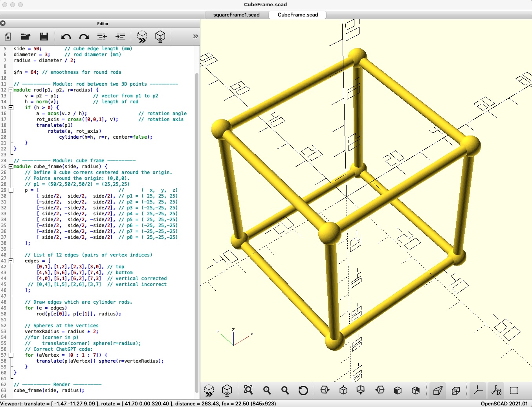Reset the view with the circular arrow icon
Viewport: 532px width, 407px height.
(x=303, y=390)
